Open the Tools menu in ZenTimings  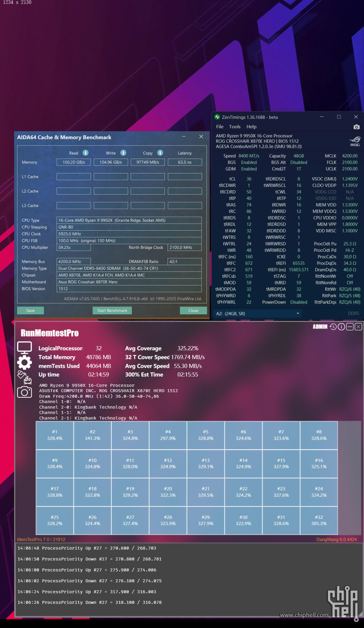click(x=235, y=127)
